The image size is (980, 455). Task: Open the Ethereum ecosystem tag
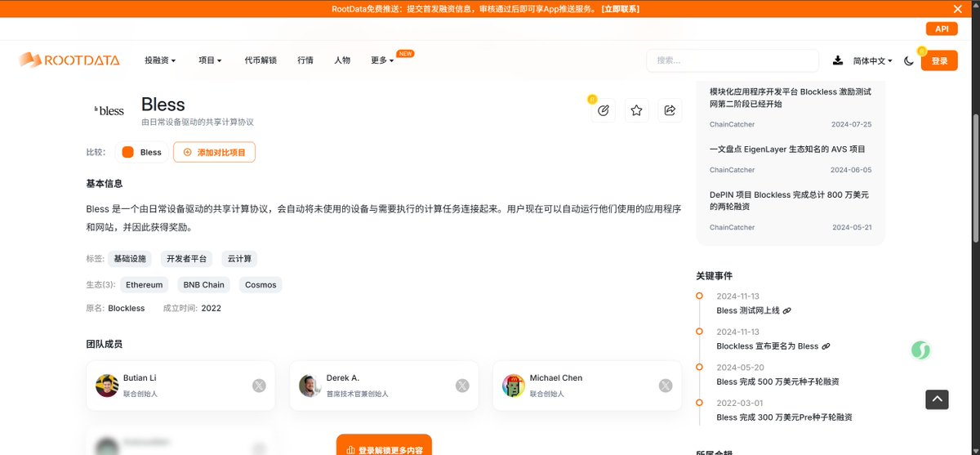coord(144,285)
